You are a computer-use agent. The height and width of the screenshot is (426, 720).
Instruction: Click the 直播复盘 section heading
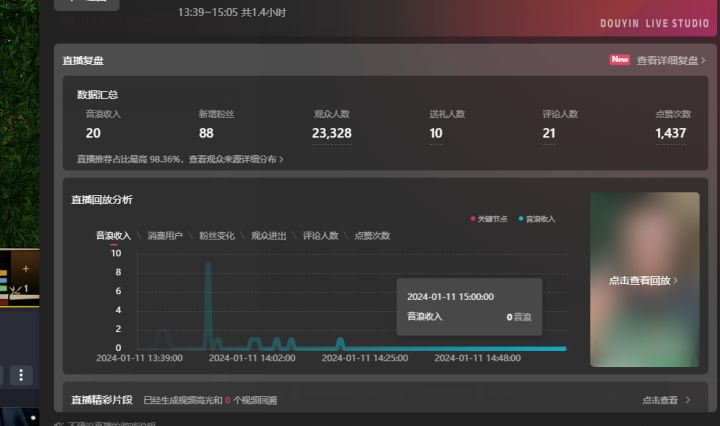(x=83, y=61)
